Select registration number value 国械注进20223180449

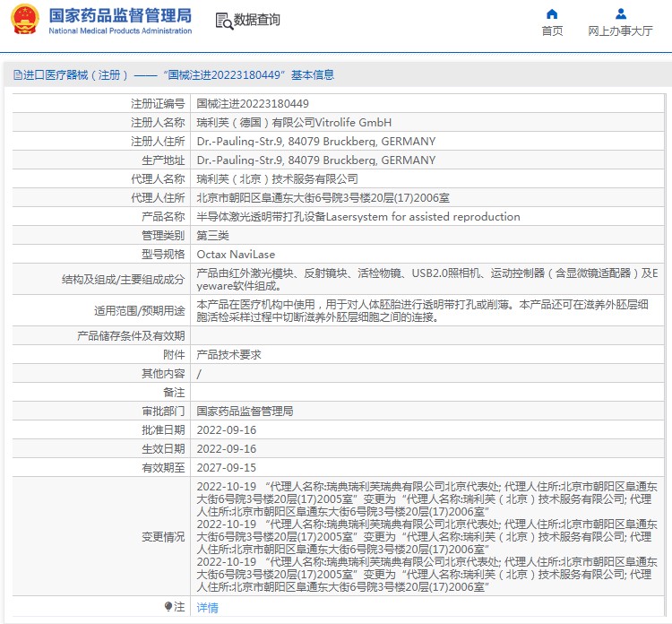[x=253, y=104]
